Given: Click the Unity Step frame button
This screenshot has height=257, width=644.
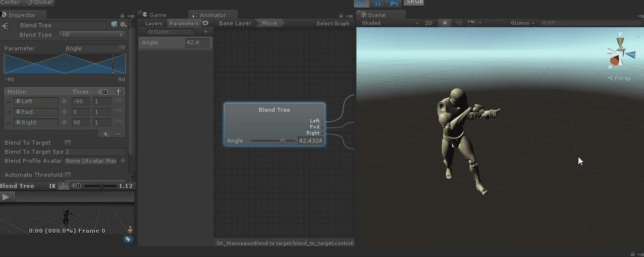Looking at the screenshot, I should coord(394,3).
